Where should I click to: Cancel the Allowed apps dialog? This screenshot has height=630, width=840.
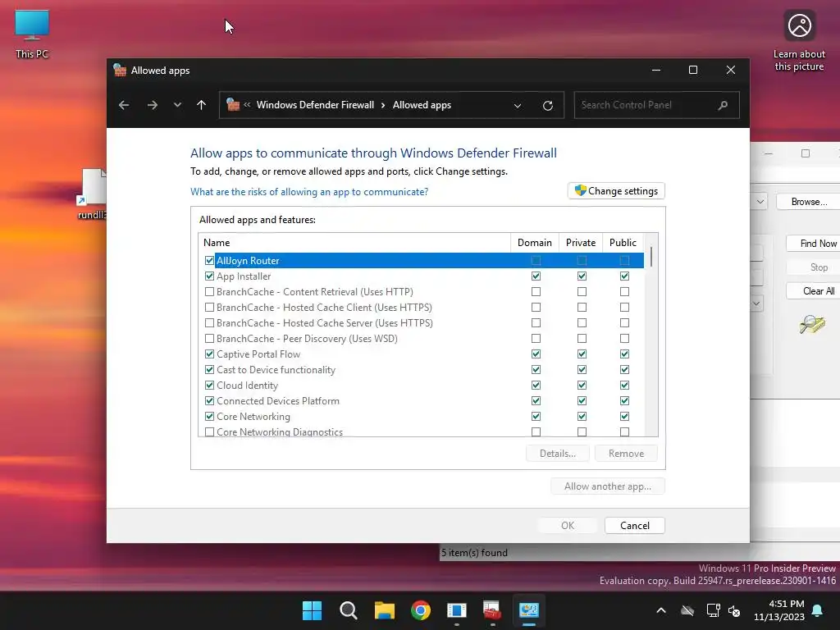[x=635, y=526]
